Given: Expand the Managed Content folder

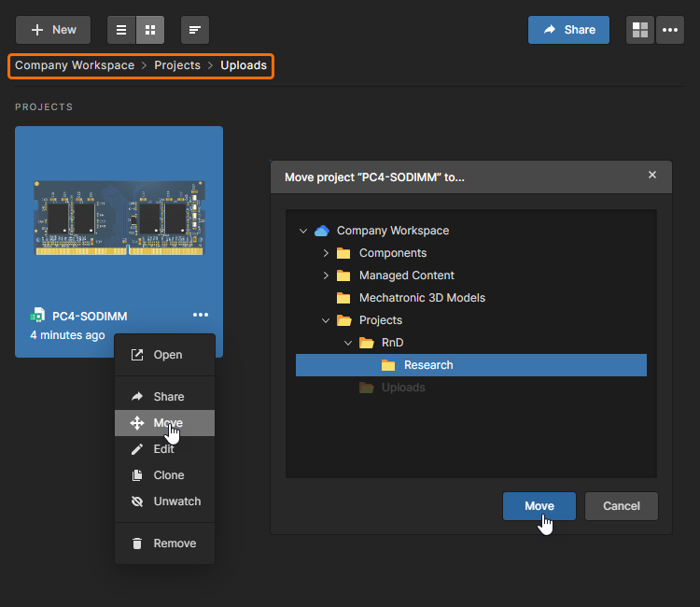Looking at the screenshot, I should click(325, 275).
